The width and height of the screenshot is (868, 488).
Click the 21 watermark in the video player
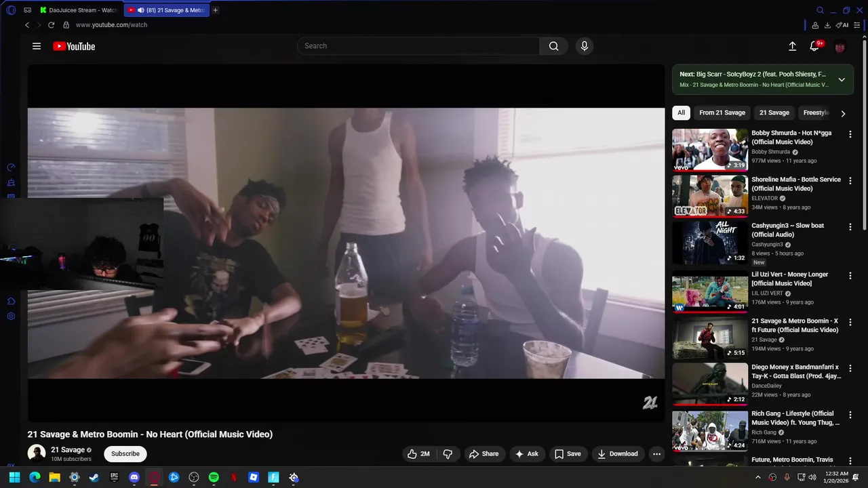click(x=650, y=403)
